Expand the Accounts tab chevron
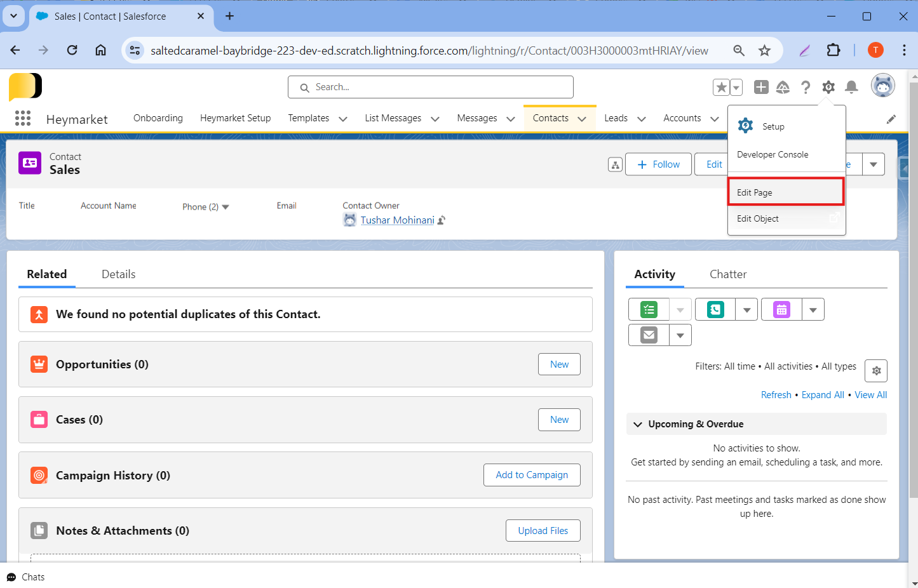 tap(715, 119)
